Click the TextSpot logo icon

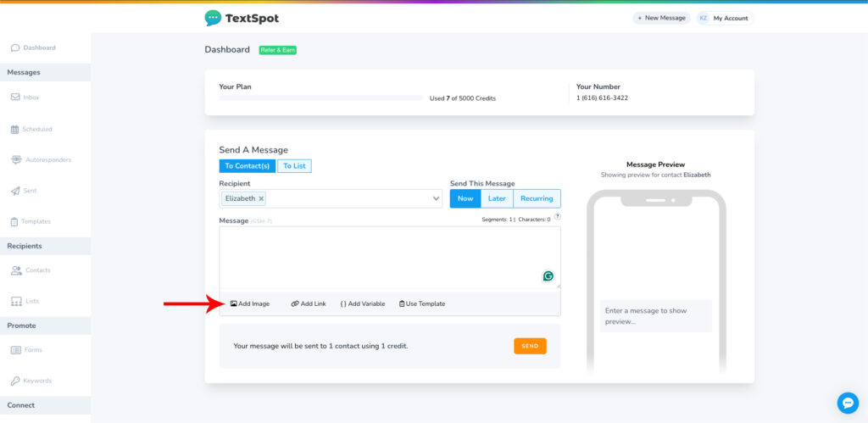[x=213, y=19]
